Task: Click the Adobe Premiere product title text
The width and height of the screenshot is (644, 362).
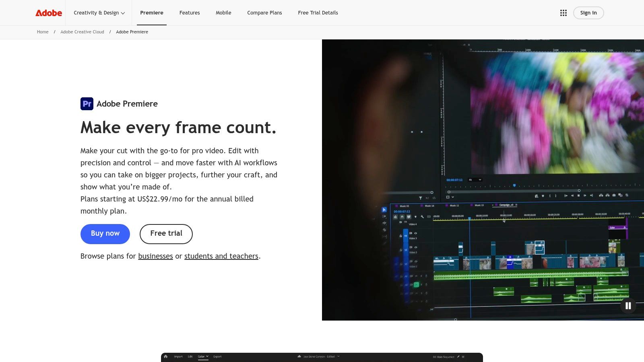Action: click(x=127, y=104)
